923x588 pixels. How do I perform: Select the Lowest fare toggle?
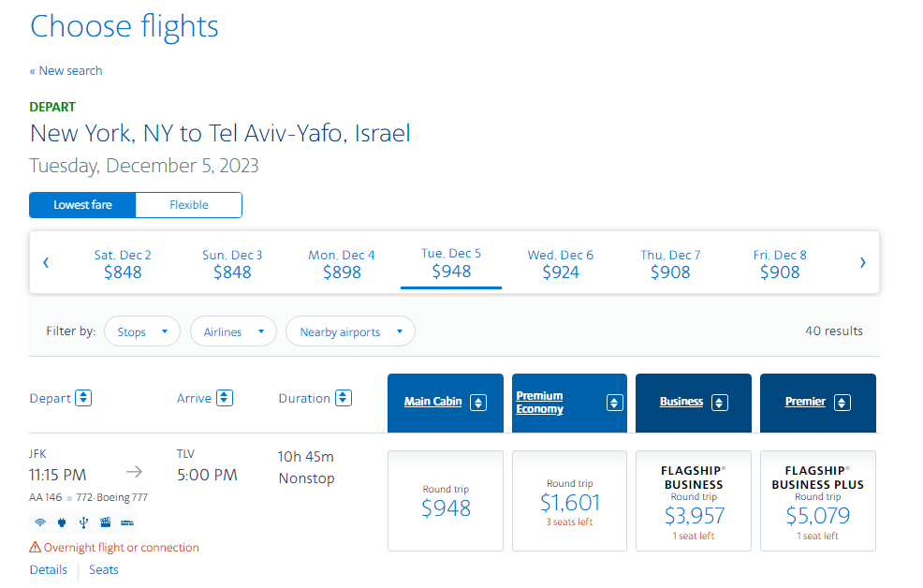[x=82, y=205]
